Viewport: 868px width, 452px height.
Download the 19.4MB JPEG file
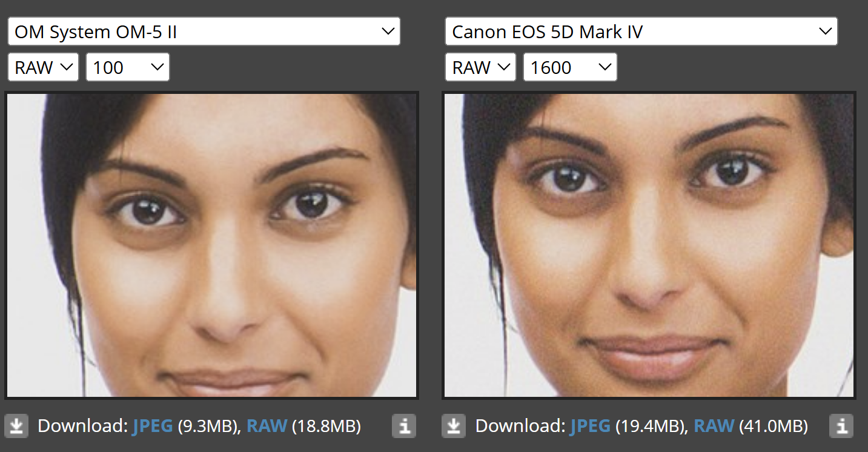point(590,426)
